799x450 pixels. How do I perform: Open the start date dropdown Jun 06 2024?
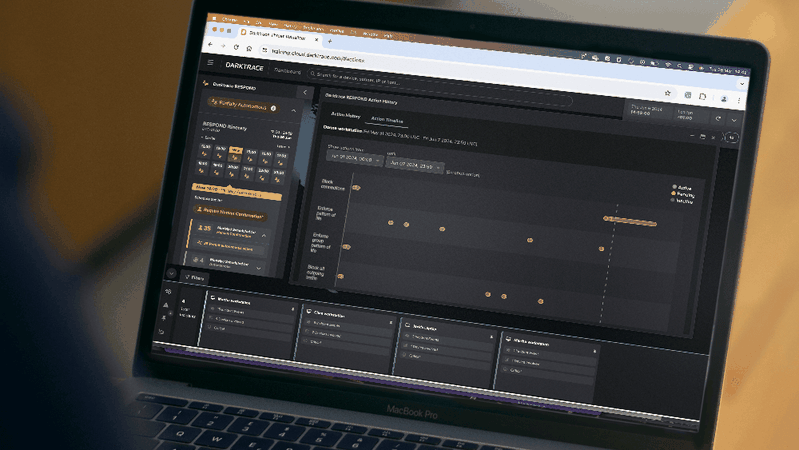(x=355, y=158)
